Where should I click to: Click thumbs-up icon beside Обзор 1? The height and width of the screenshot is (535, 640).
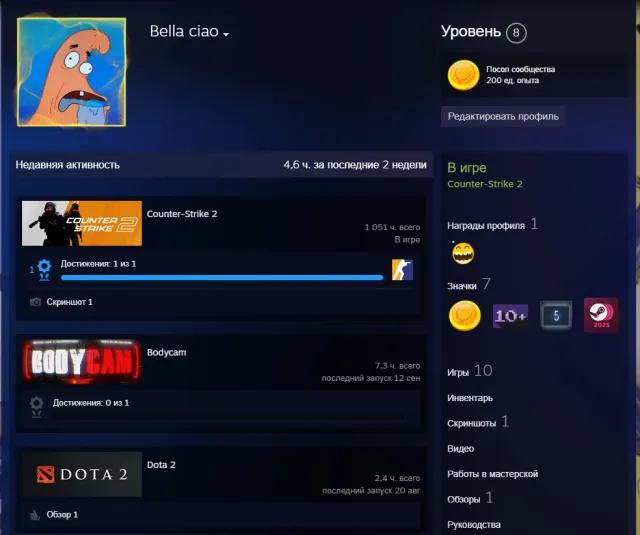(35, 515)
